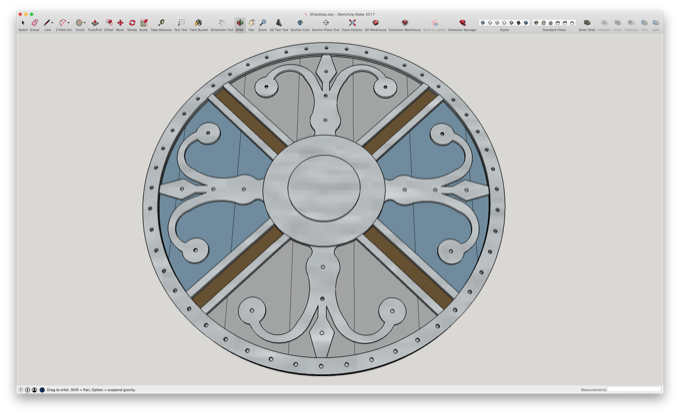Screen dimensions: 680x415
Task: Open the 2 Point Arc dropdown arrow
Action: 69,23
